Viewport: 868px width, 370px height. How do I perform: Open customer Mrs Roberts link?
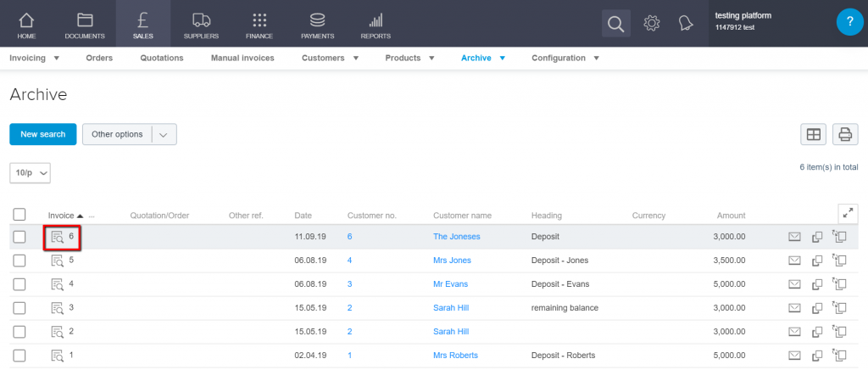tap(455, 356)
